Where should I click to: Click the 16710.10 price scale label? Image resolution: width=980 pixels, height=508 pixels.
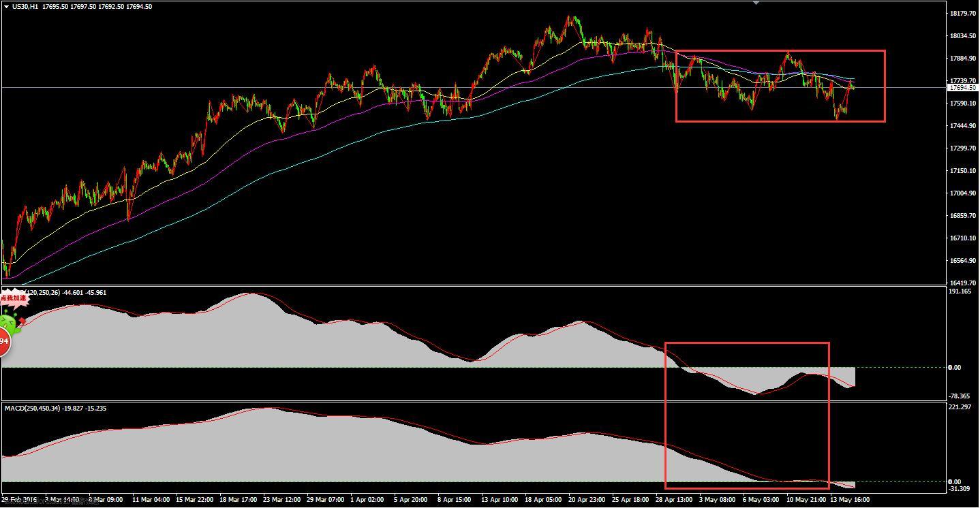[962, 238]
